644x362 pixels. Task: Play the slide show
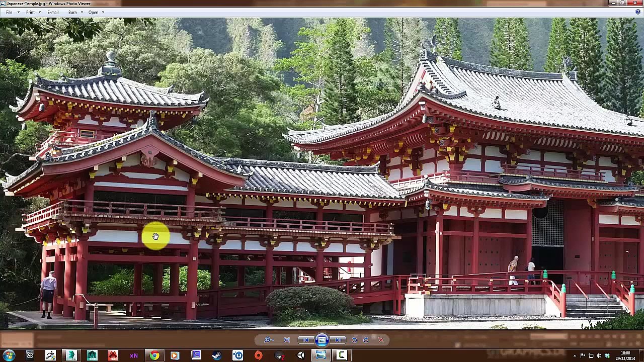[x=322, y=340]
